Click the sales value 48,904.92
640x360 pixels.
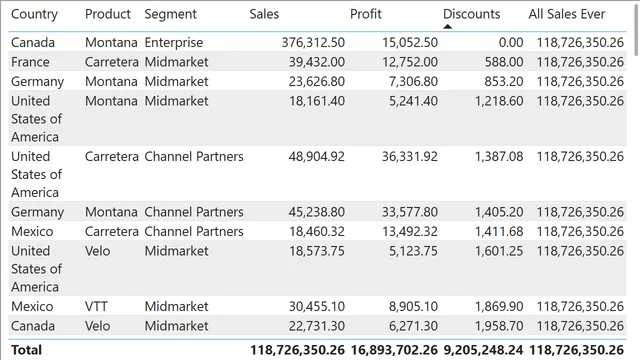317,157
